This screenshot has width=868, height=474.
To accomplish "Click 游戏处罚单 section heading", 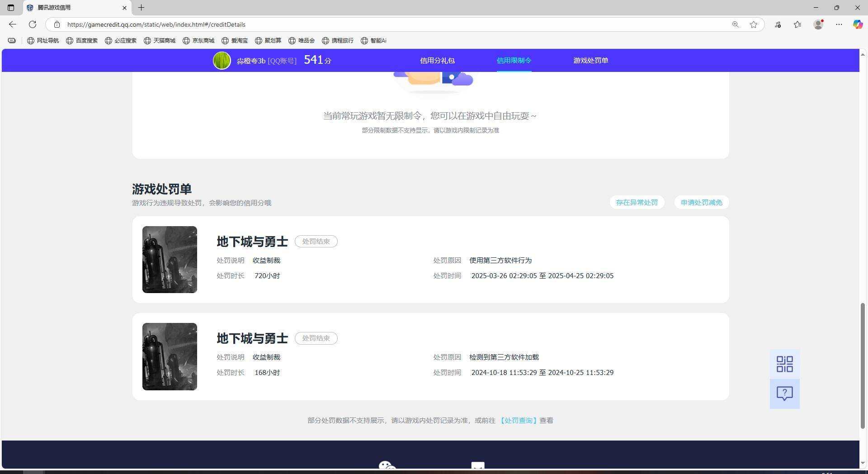I will click(162, 189).
